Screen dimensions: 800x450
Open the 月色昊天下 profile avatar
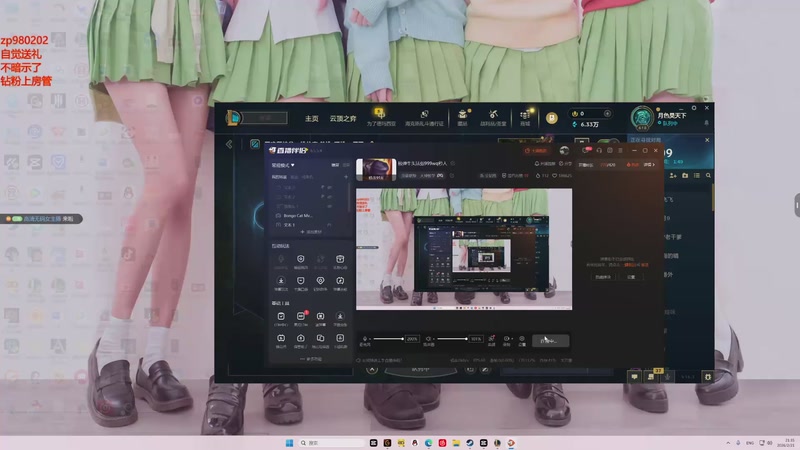click(x=641, y=118)
